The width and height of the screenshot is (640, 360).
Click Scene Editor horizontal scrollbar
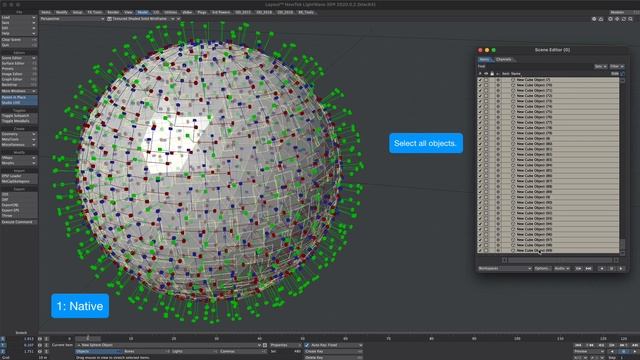point(560,260)
